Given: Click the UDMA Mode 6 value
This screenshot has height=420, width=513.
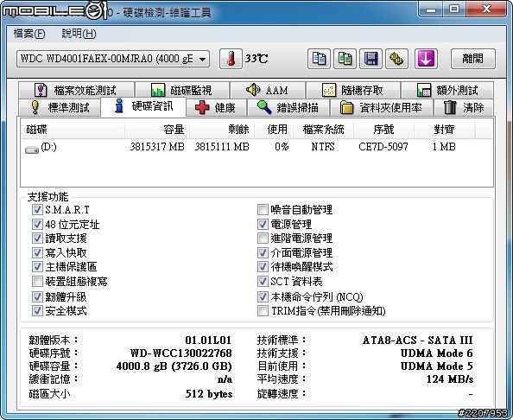Looking at the screenshot, I should tap(437, 353).
